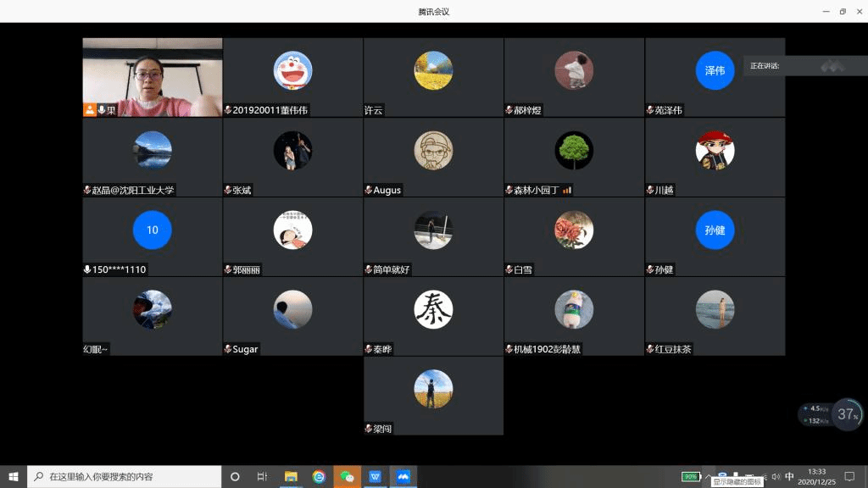Open the Windows notification center
The width and height of the screenshot is (868, 488).
[x=849, y=476]
